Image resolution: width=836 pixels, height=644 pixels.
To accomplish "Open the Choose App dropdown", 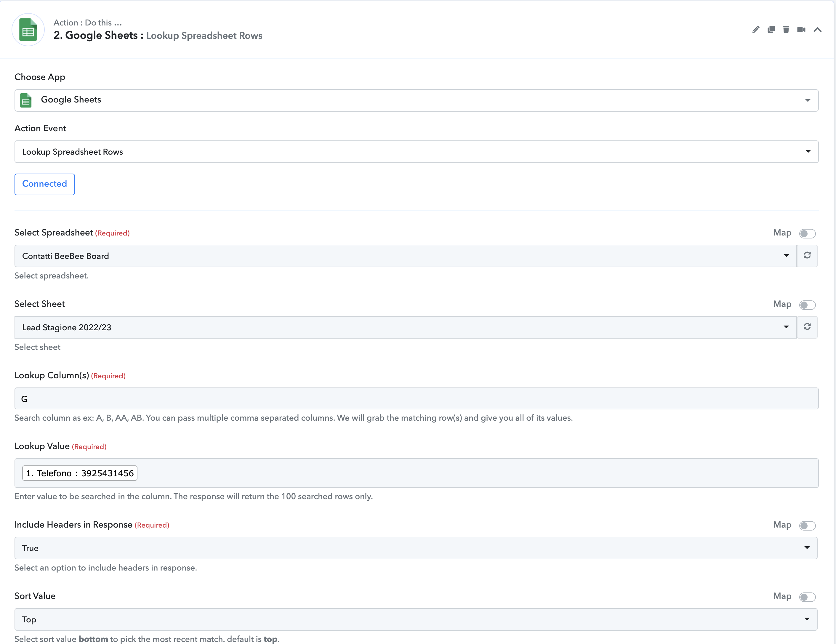I will point(417,100).
